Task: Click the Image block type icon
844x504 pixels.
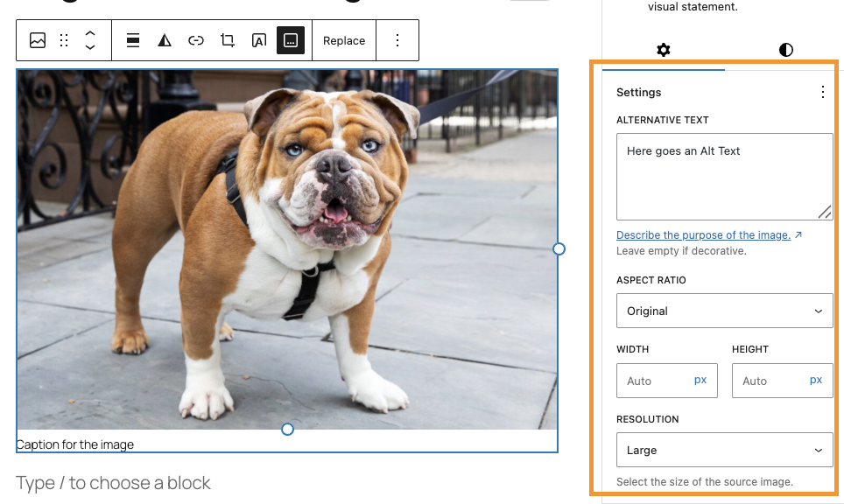Action: pyautogui.click(x=38, y=40)
